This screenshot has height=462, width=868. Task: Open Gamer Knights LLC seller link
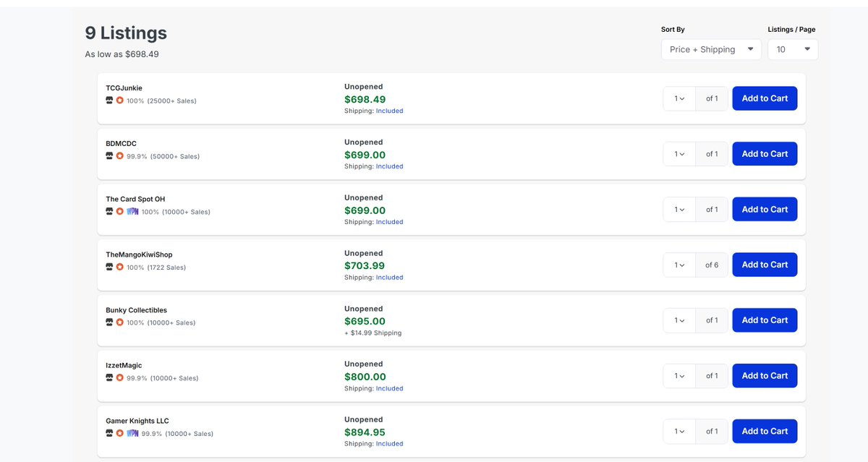[137, 421]
